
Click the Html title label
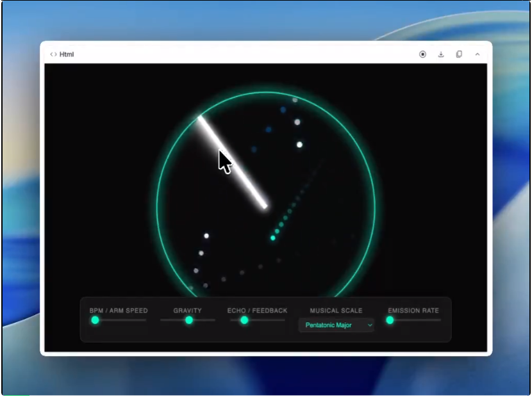tap(67, 54)
